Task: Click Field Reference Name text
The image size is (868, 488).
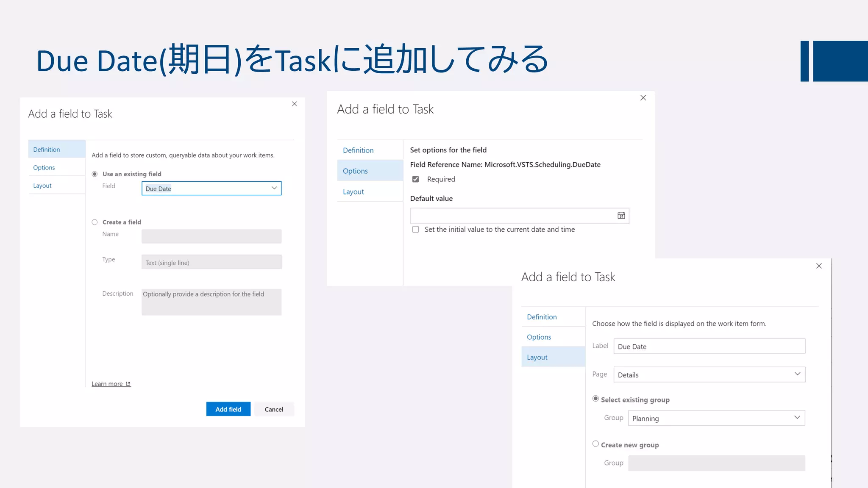Action: pos(505,164)
